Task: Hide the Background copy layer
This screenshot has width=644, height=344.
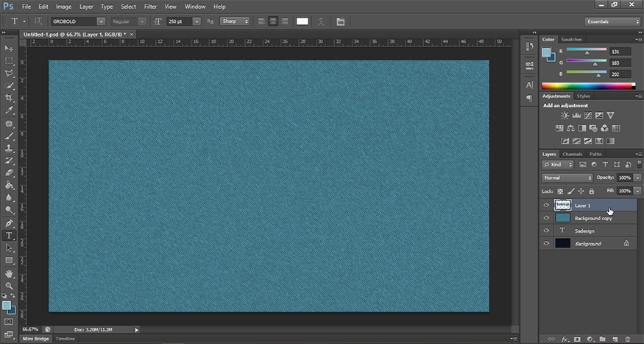Action: click(546, 218)
